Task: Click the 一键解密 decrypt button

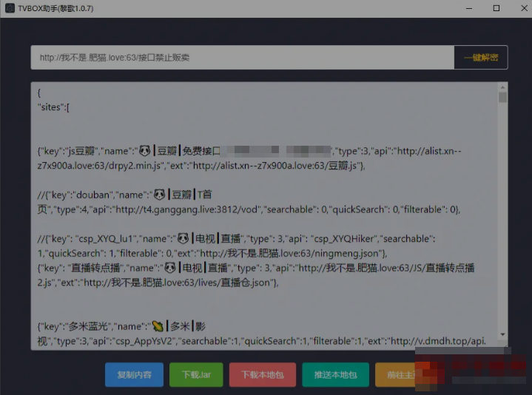Action: 481,57
